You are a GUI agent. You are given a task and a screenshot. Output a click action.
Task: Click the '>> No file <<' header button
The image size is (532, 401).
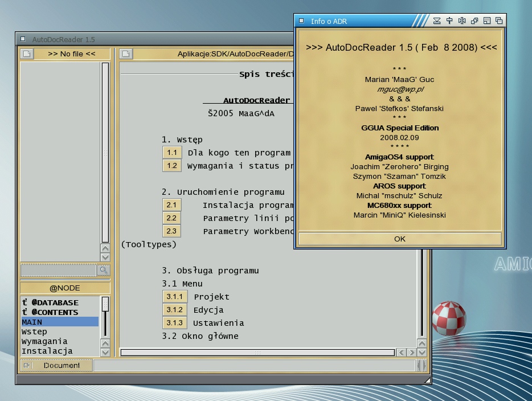pyautogui.click(x=72, y=54)
